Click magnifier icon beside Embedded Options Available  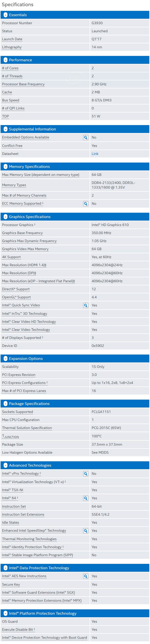(x=85, y=137)
